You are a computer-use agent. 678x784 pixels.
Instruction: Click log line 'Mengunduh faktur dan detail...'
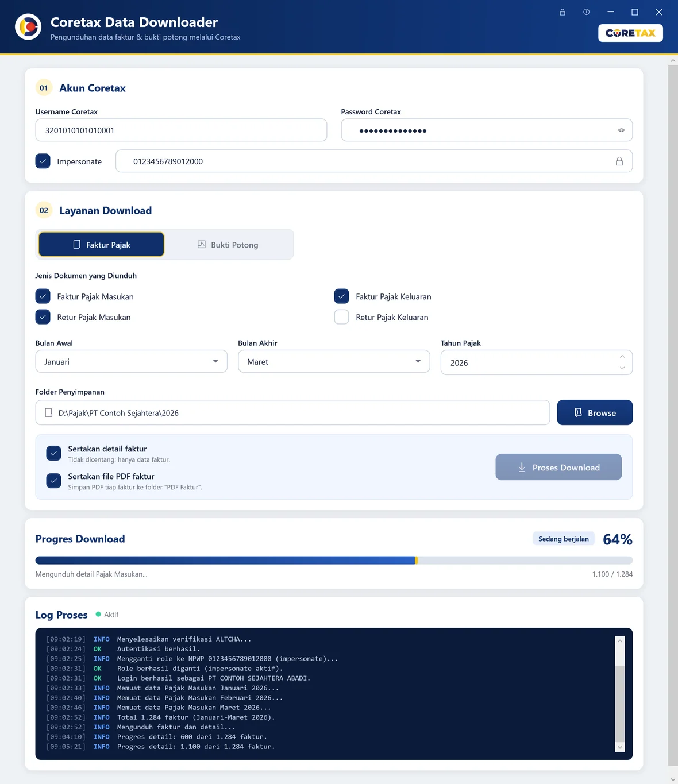[x=176, y=727]
